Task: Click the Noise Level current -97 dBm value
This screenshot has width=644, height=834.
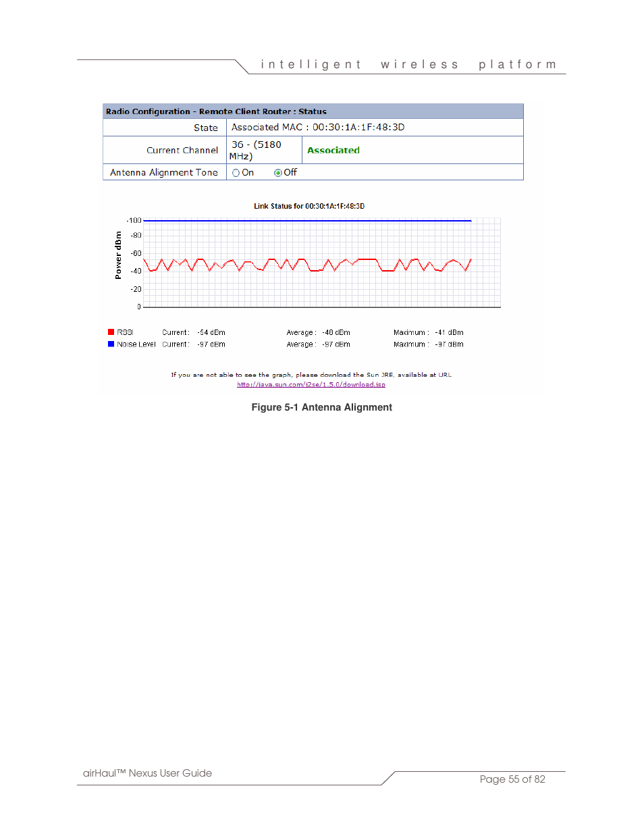Action: (211, 344)
